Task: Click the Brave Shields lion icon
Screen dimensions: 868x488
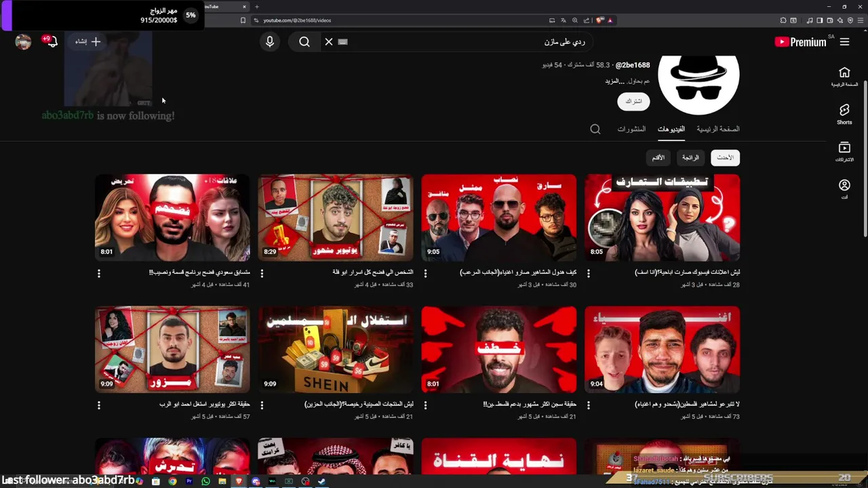Action: (x=599, y=20)
